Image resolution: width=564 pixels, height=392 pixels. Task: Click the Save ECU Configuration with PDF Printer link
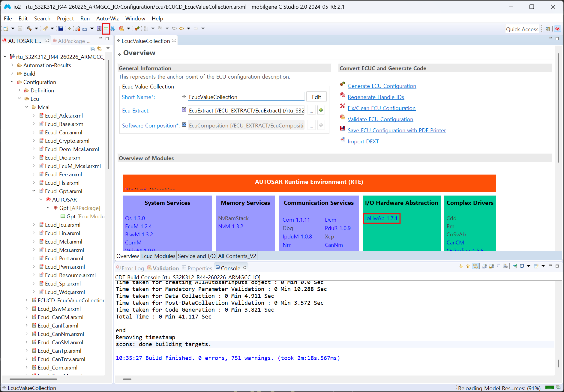pyautogui.click(x=397, y=130)
